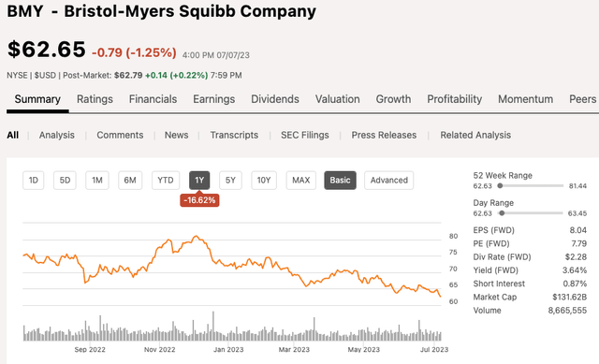This screenshot has width=599, height=364.
Task: Open the Ratings tab
Action: (x=95, y=99)
